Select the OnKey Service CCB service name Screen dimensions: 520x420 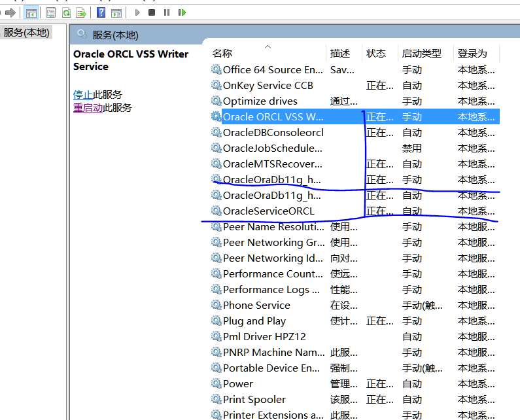[x=268, y=86]
